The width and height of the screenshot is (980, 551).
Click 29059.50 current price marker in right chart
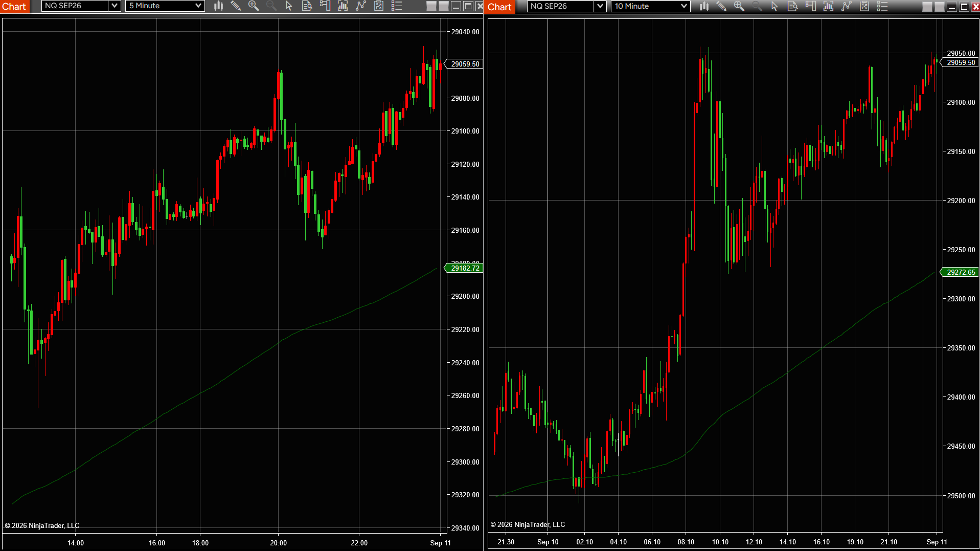960,62
